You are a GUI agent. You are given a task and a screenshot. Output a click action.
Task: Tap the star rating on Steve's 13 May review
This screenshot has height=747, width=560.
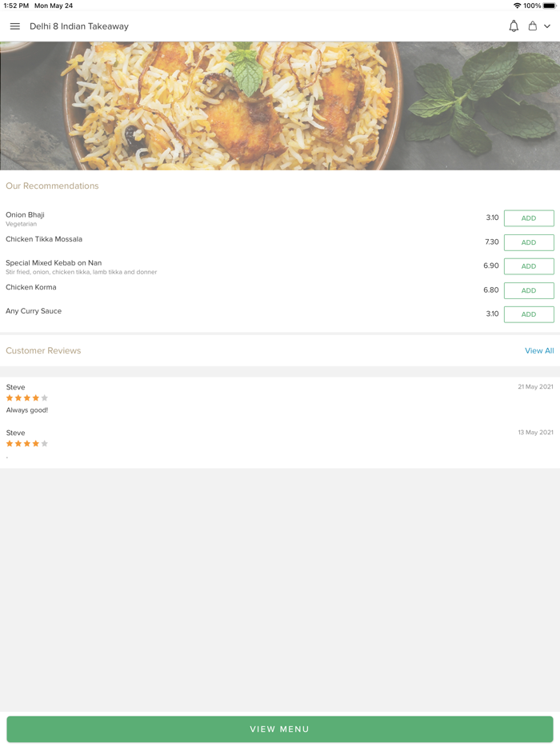(x=27, y=444)
